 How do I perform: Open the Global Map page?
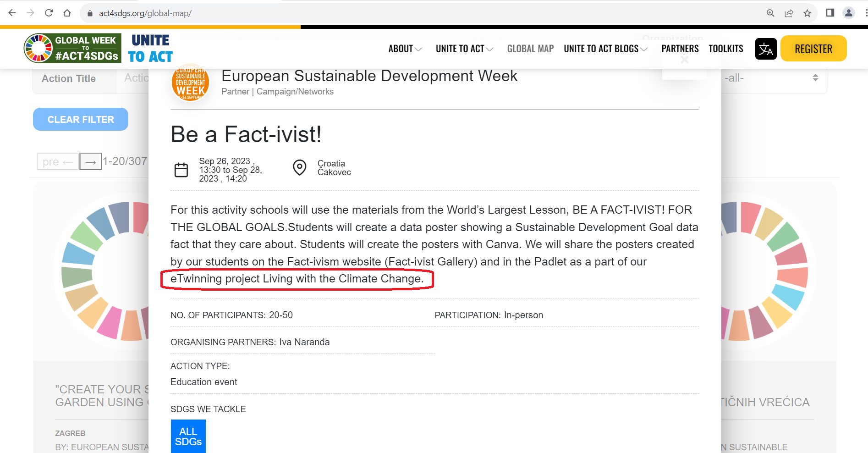coord(530,49)
